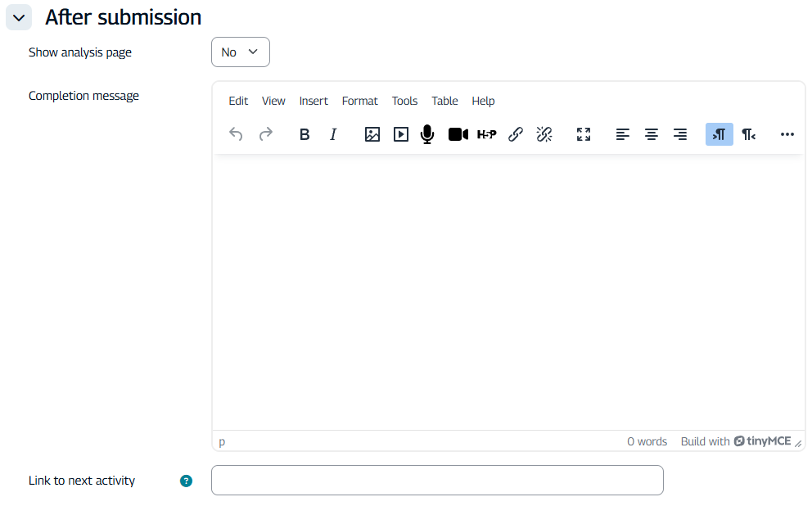Screen dimensions: 812x506
Task: Open the Format menu
Action: (x=359, y=101)
